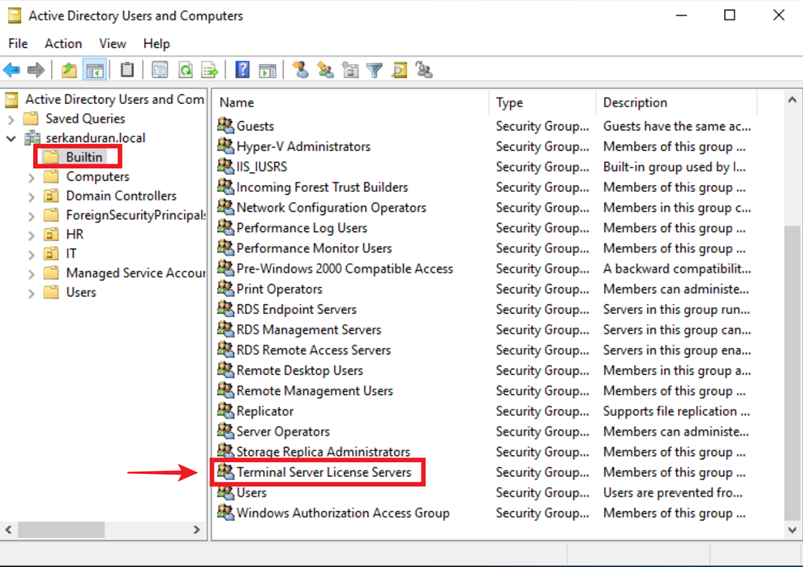Viewport: 803px width, 567px height.
Task: Create a new group via toolbar icon
Action: pos(325,70)
